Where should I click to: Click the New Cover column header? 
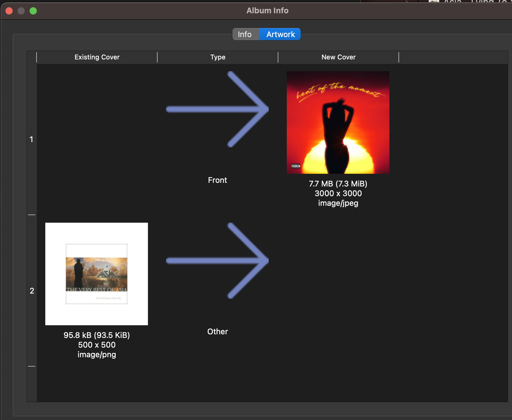coord(338,57)
